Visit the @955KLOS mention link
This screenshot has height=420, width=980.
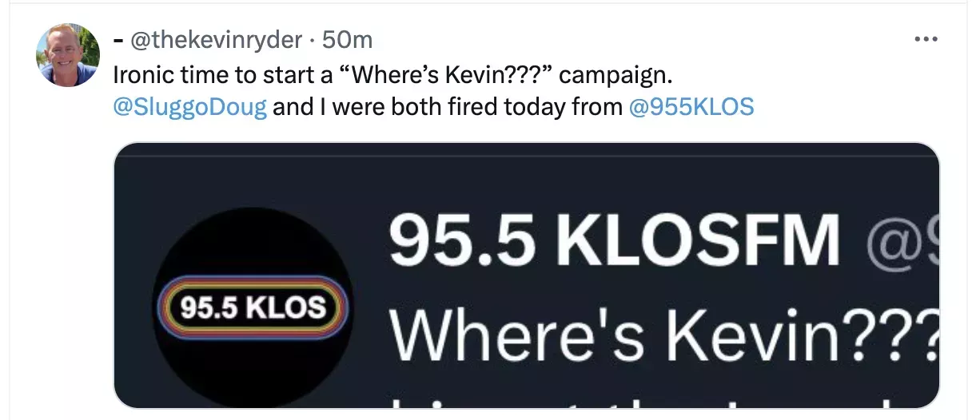click(x=691, y=106)
